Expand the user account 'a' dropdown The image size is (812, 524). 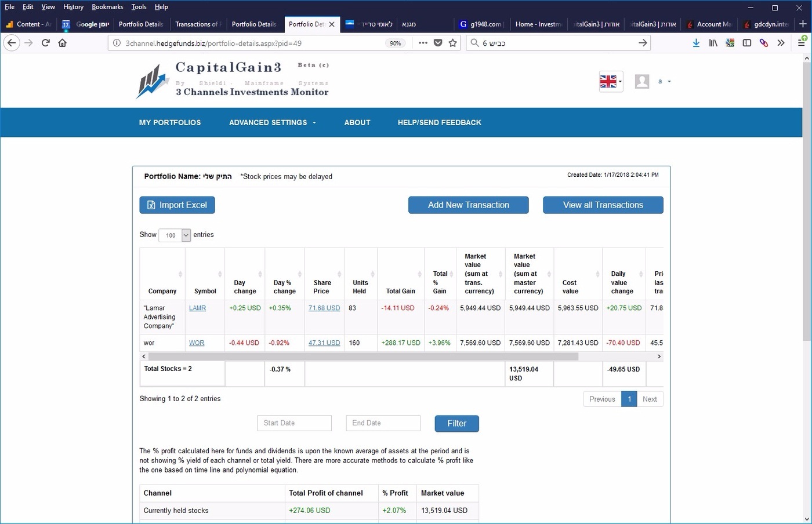[664, 81]
